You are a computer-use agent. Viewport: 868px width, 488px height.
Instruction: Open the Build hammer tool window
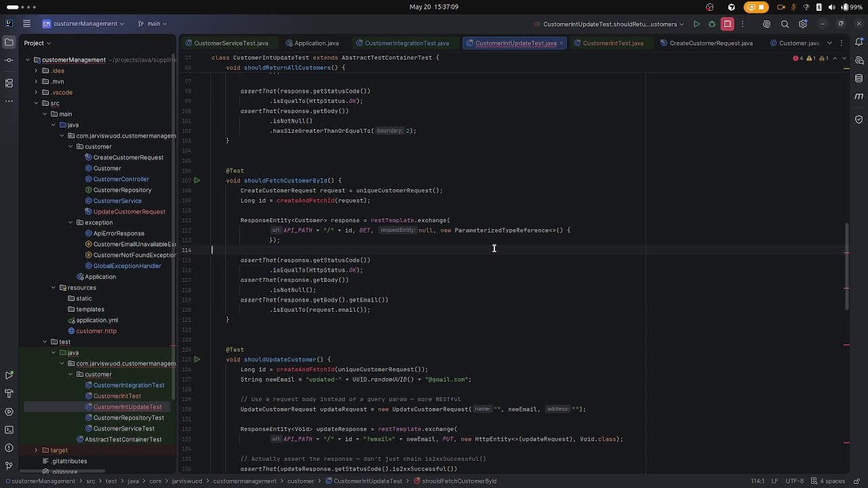click(x=9, y=393)
